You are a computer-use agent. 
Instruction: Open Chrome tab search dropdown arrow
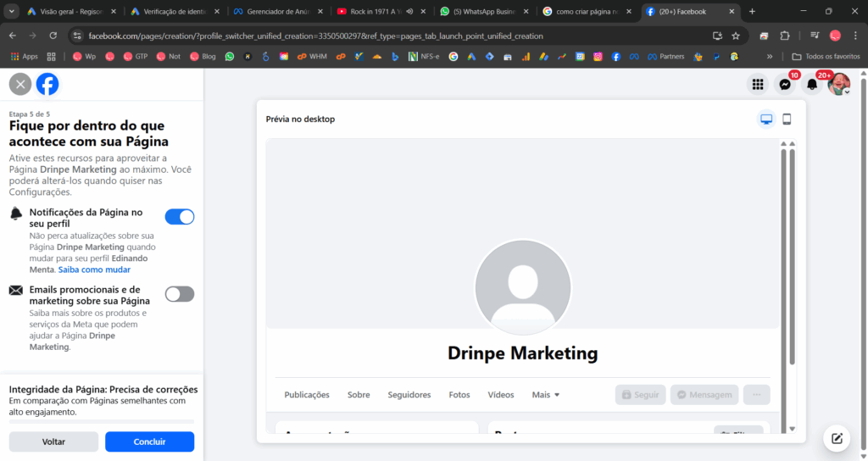pos(12,11)
